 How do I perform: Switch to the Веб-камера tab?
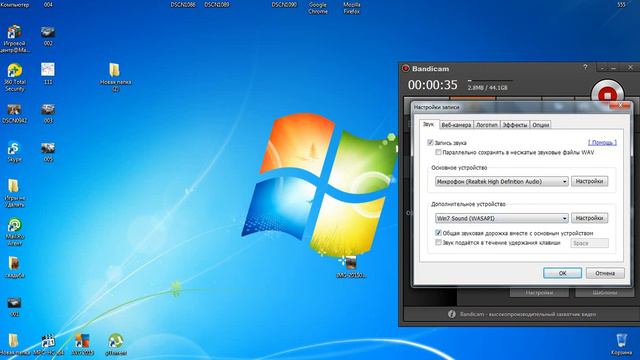coord(456,125)
